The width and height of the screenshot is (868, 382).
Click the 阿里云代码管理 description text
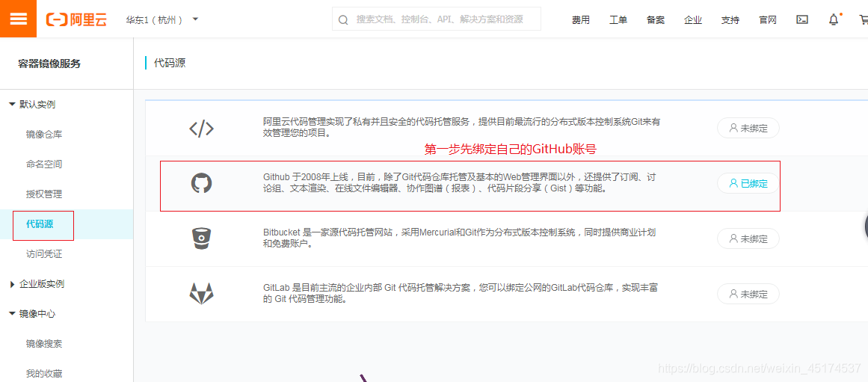[462, 127]
